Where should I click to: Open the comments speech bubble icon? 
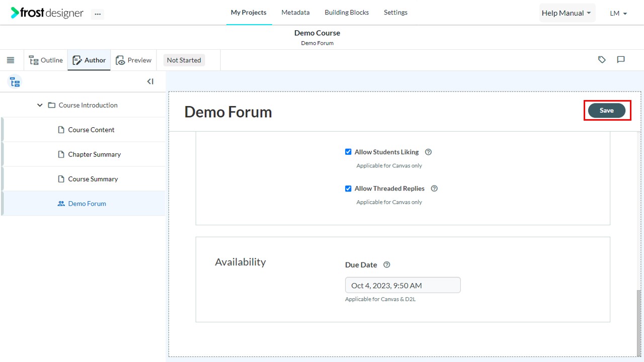pyautogui.click(x=621, y=60)
